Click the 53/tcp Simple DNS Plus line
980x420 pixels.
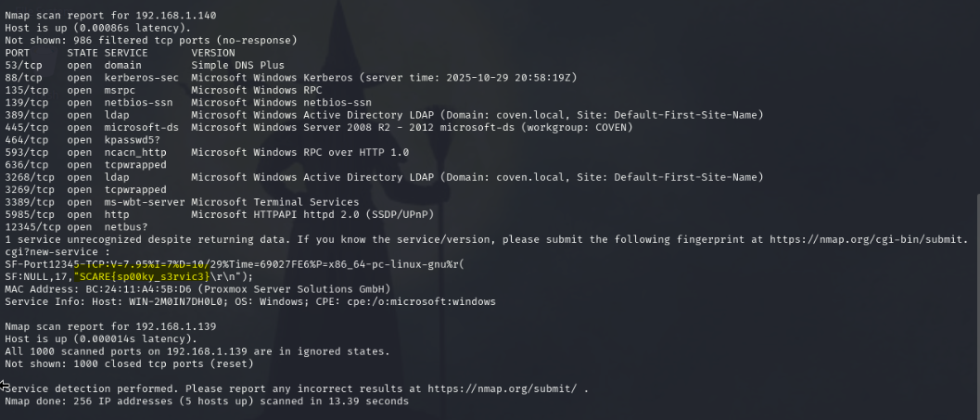point(145,65)
